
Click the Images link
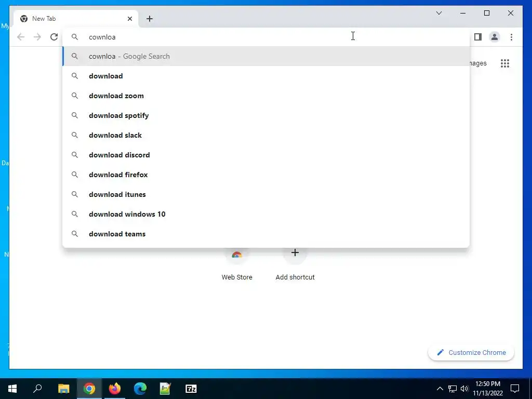click(x=478, y=63)
